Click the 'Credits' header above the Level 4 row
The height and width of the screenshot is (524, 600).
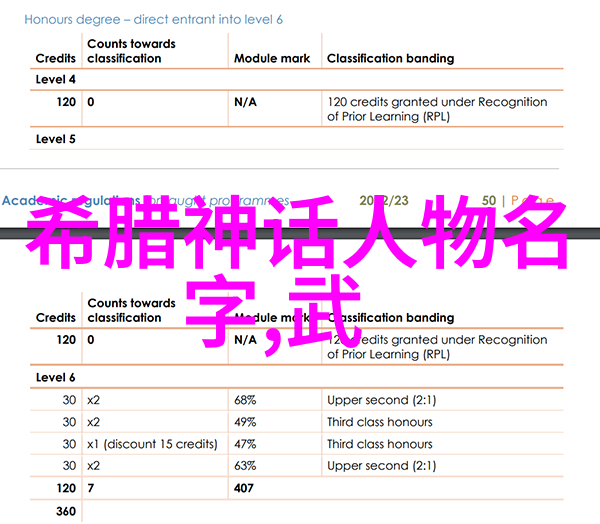55,59
